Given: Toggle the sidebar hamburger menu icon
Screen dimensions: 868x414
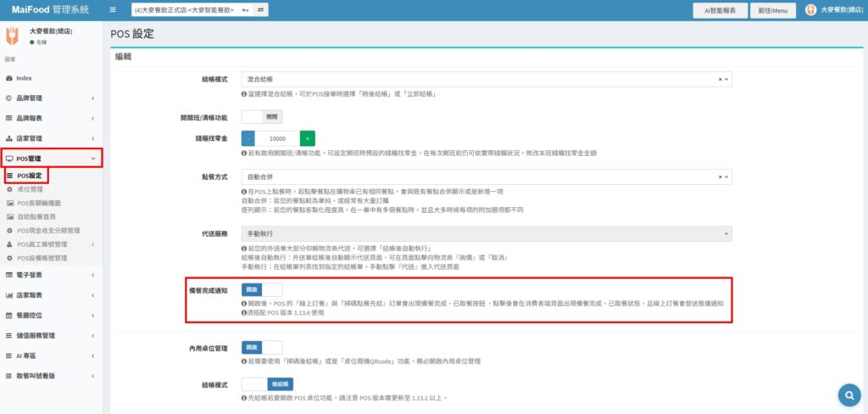Looking at the screenshot, I should (113, 10).
